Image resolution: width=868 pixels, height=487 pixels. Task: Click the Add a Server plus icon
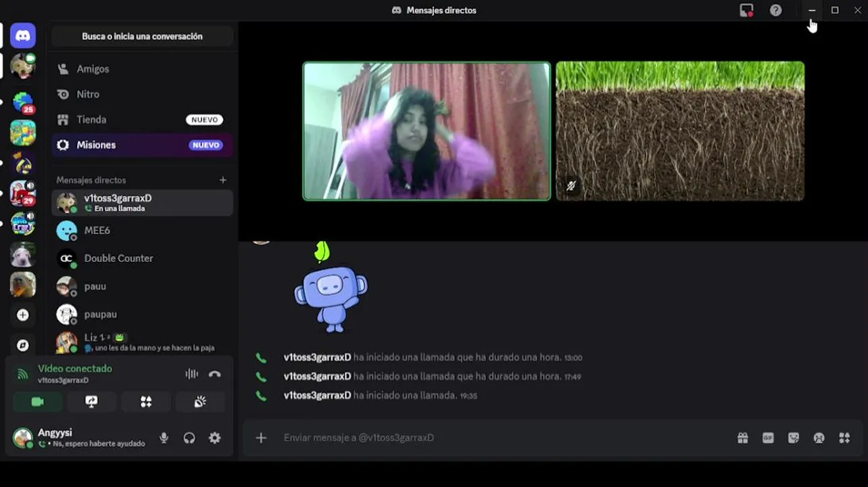(x=23, y=315)
